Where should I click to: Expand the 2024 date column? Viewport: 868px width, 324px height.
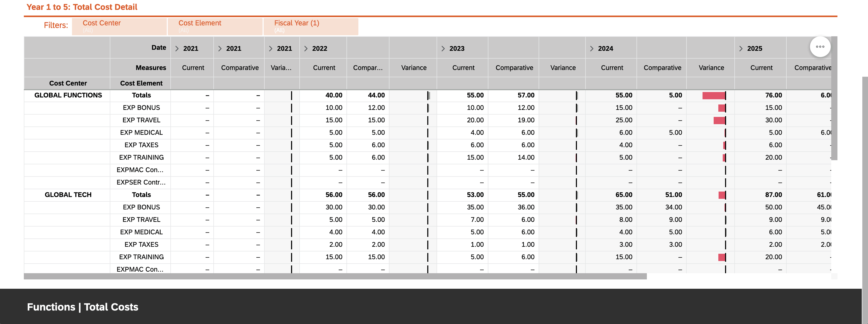(x=591, y=48)
